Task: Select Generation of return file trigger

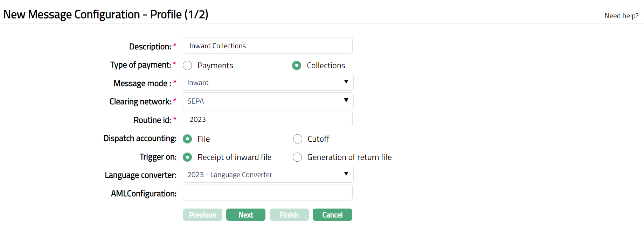Action: click(x=297, y=157)
